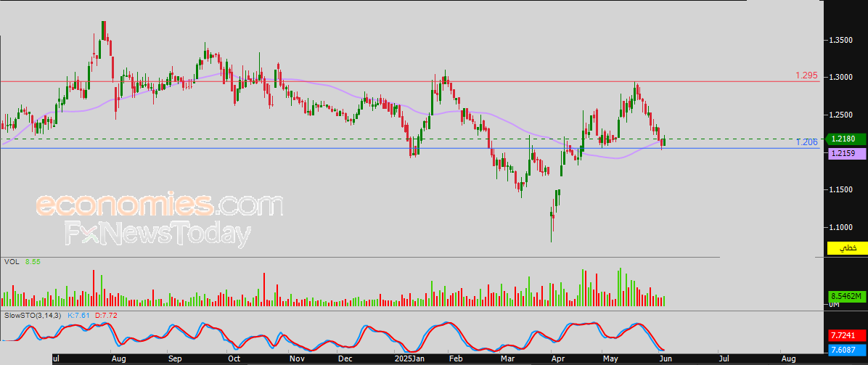This screenshot has width=868, height=365.
Task: Click the Jun label on time axis
Action: click(x=665, y=359)
